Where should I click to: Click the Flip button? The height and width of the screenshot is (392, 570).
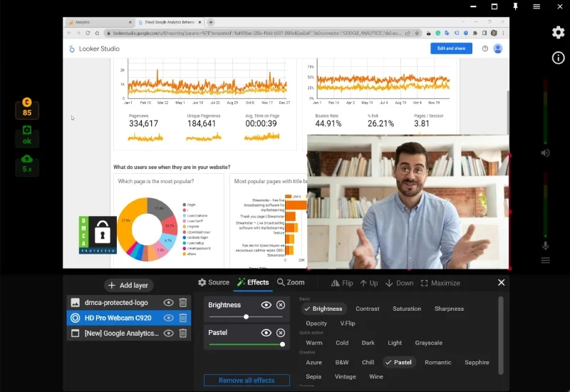click(342, 283)
